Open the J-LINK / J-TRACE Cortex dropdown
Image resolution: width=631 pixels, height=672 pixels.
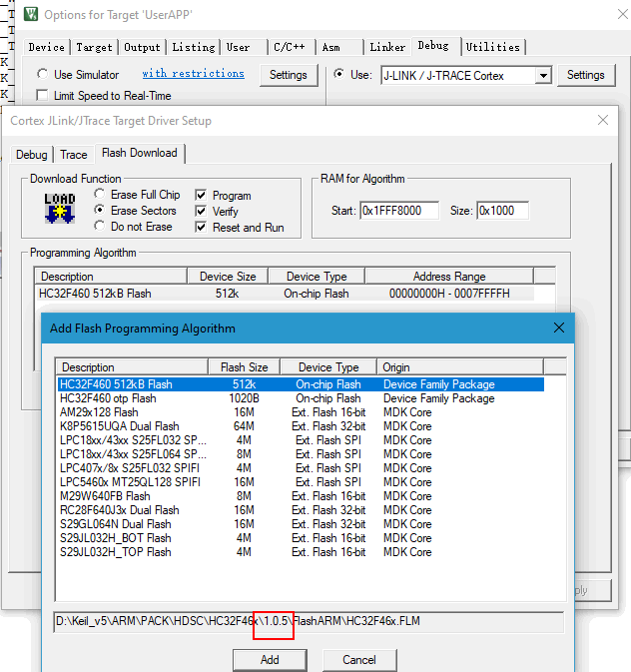(543, 76)
